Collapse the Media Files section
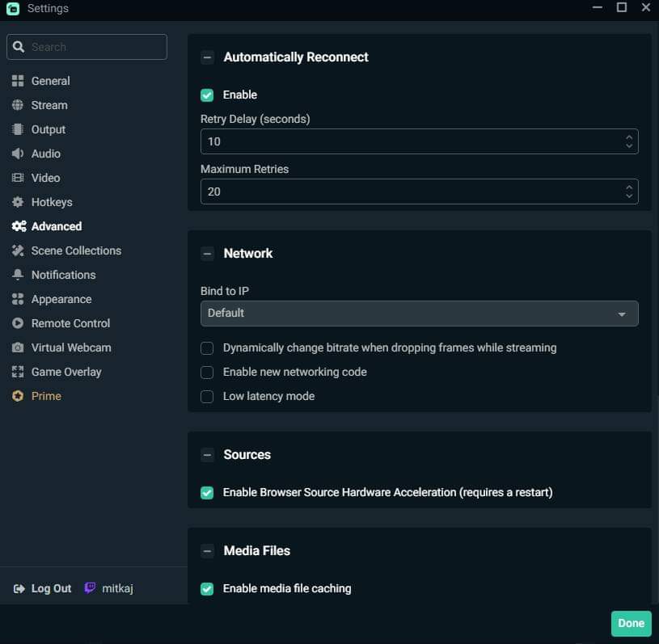 208,551
